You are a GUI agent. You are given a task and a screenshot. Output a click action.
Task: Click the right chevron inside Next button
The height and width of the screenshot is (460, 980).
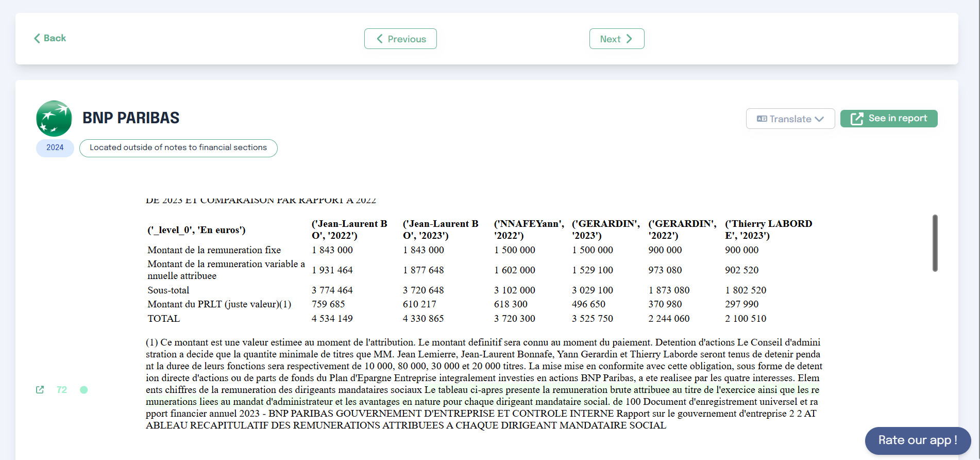pyautogui.click(x=629, y=39)
